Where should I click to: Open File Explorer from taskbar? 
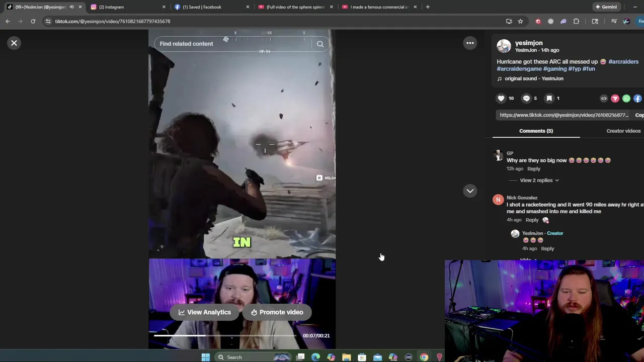(346, 357)
